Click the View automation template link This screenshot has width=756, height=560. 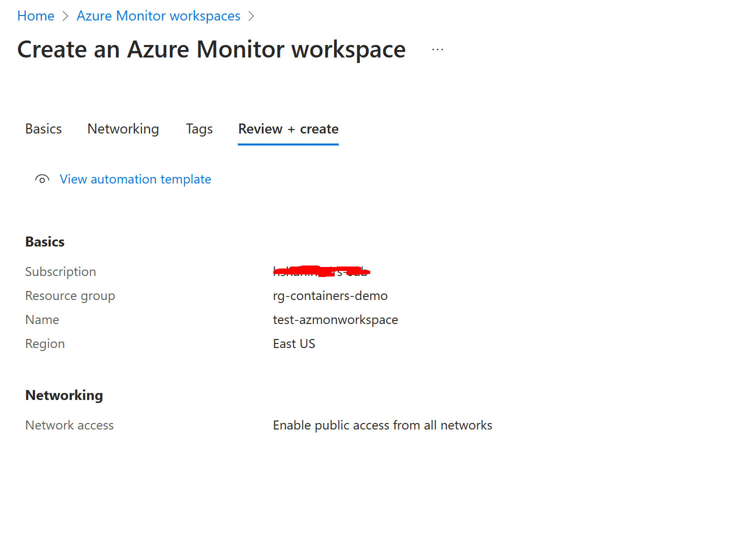point(135,179)
